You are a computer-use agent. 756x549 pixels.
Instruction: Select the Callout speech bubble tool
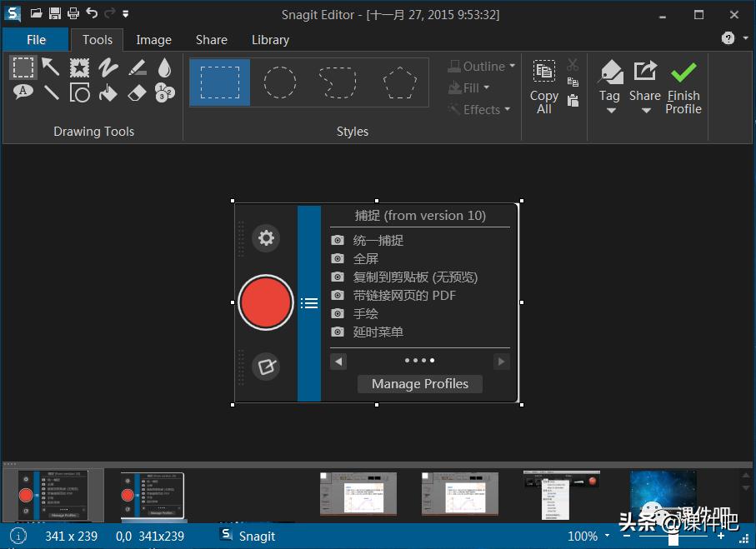(23, 92)
